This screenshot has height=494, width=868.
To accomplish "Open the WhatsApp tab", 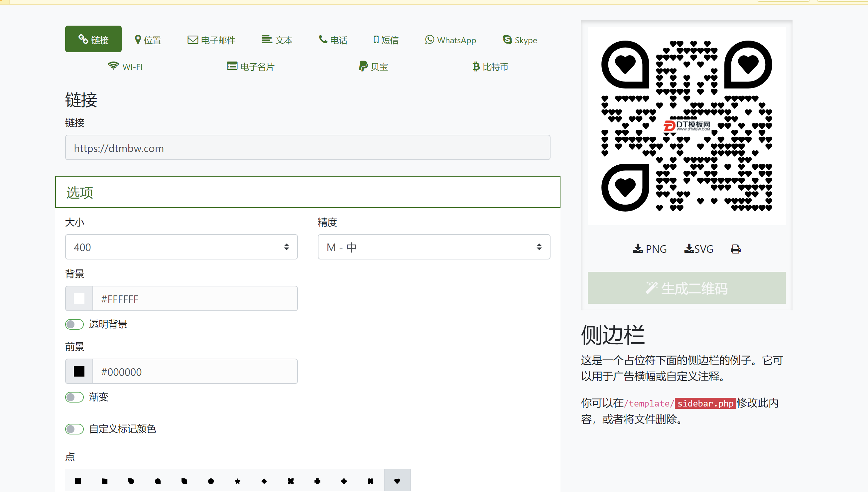I will 450,40.
